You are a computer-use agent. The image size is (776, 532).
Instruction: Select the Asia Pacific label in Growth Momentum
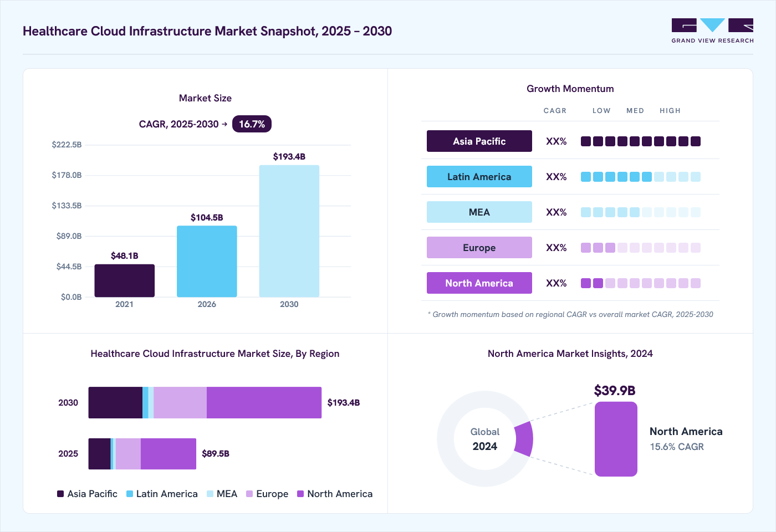(x=479, y=141)
